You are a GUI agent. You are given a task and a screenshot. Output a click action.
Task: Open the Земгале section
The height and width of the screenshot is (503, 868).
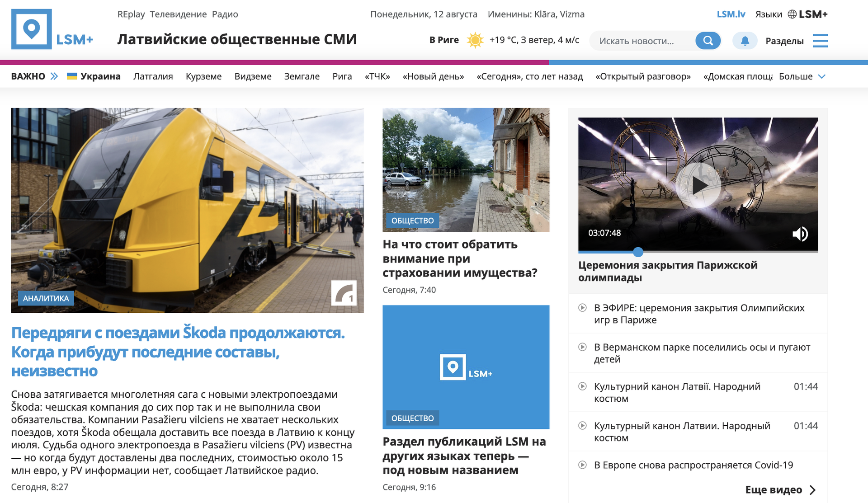coord(302,76)
